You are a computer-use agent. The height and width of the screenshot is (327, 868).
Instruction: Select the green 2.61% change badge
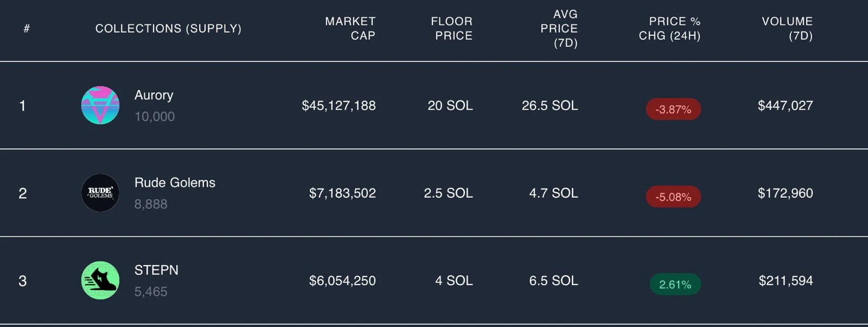pyautogui.click(x=675, y=284)
